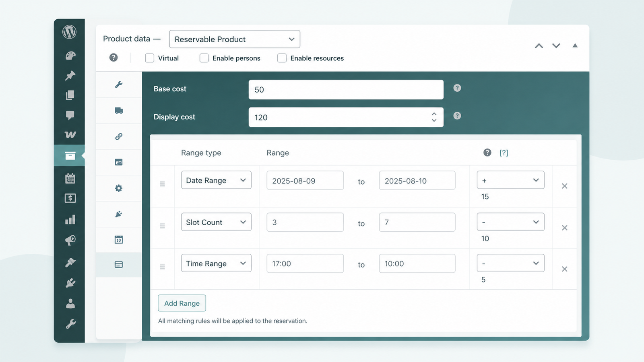This screenshot has width=644, height=362.
Task: Click drag handle of Slot Count row
Action: (163, 226)
